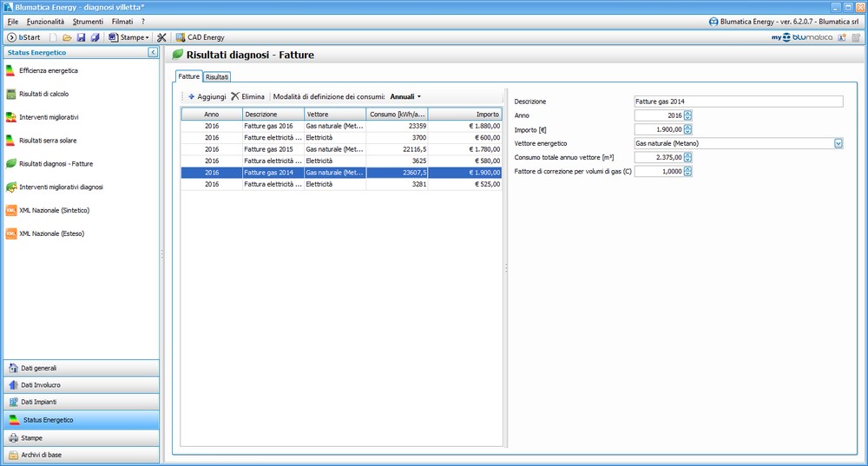This screenshot has height=466, width=868.
Task: Select row with importo € 600,00
Action: pyautogui.click(x=341, y=138)
